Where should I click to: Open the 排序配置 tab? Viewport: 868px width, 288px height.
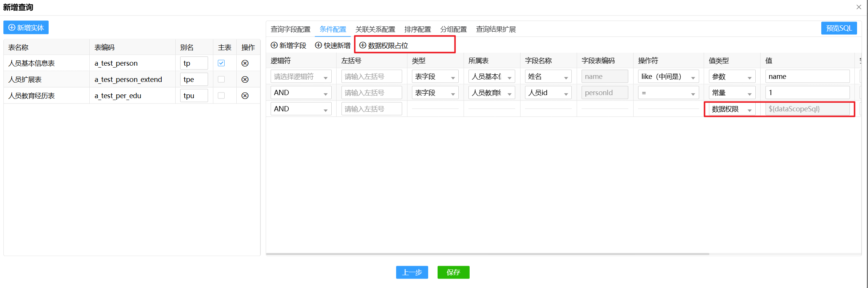point(418,29)
